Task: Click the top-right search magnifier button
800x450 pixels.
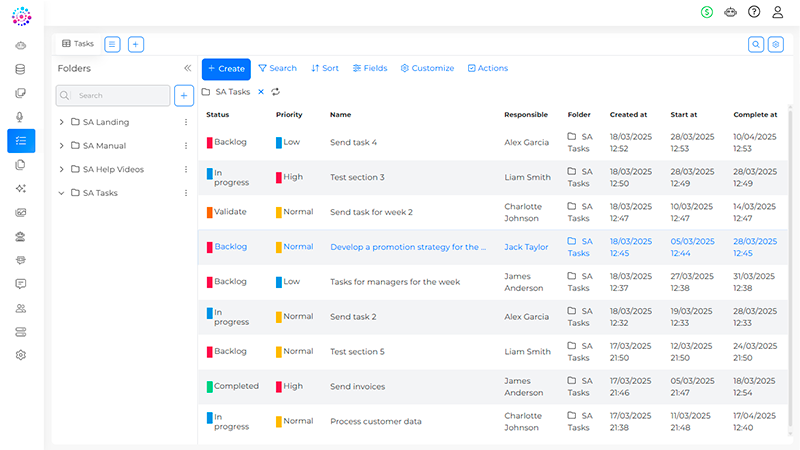Action: tap(756, 44)
